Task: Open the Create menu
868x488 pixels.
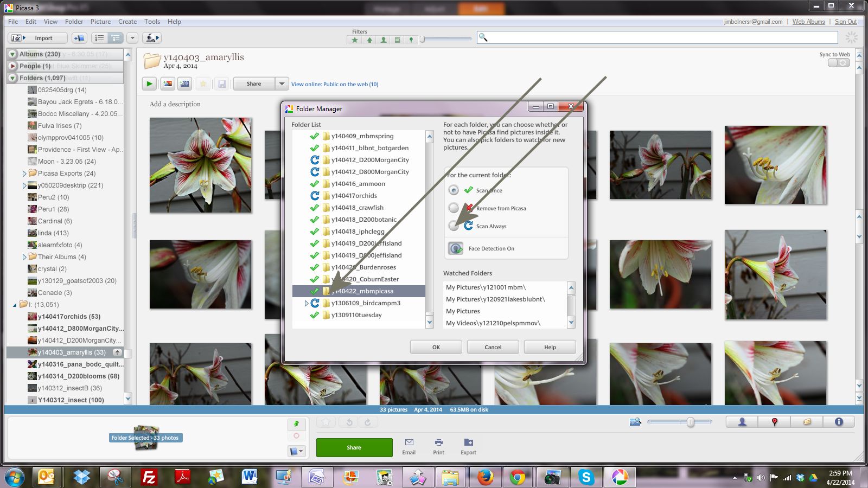Action: pos(127,22)
